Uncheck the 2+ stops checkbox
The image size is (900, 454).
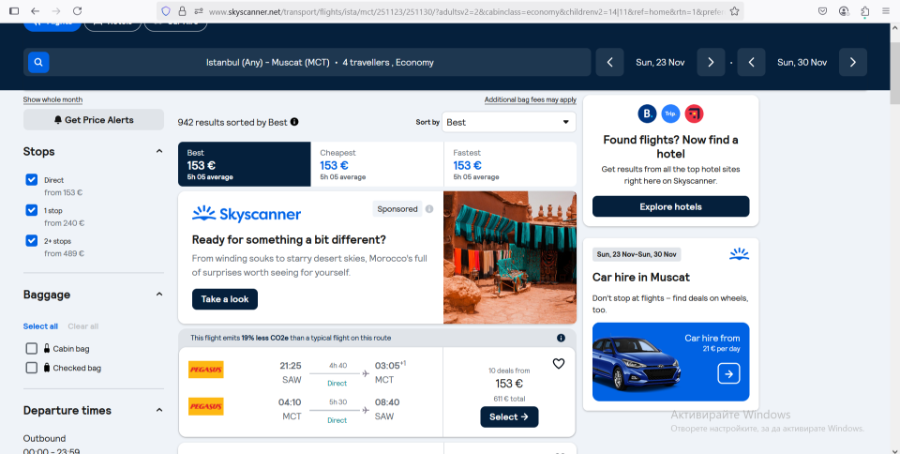[32, 240]
